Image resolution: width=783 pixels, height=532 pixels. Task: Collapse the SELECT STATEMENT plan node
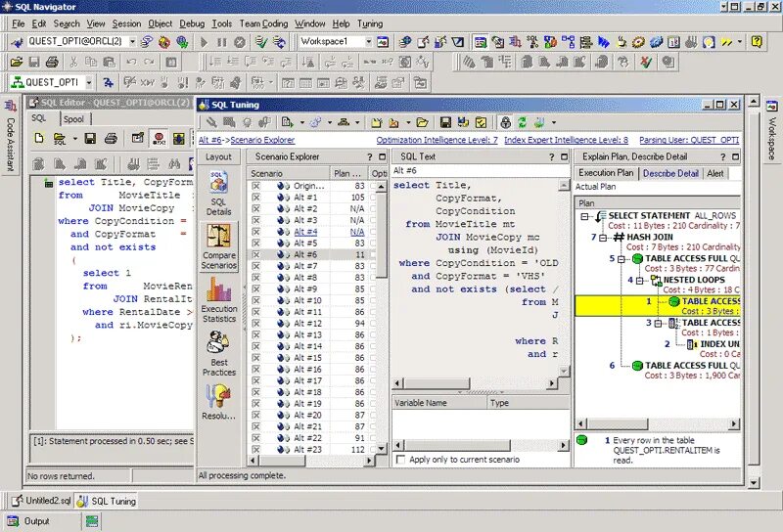click(584, 216)
